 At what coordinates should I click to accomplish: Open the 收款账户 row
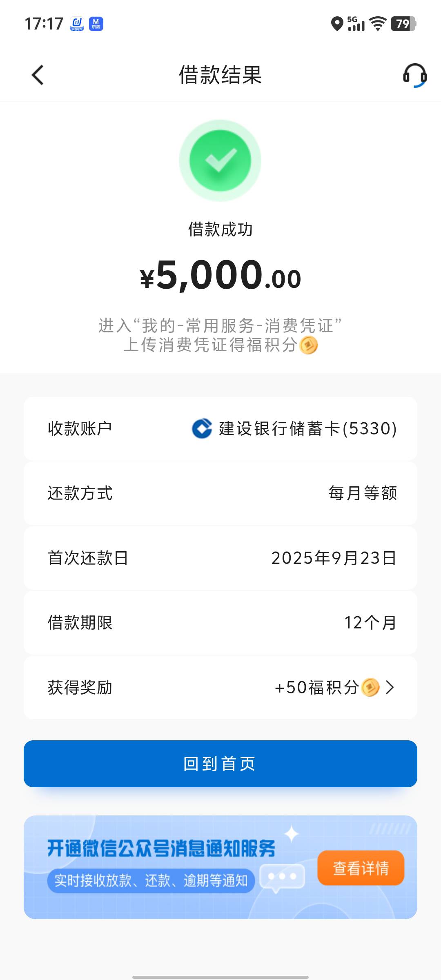[x=220, y=429]
